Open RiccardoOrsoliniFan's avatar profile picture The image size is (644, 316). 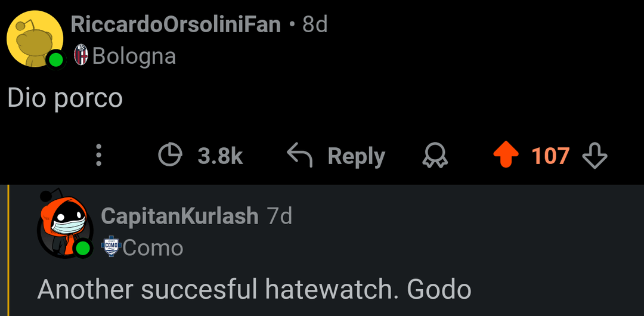pos(35,39)
